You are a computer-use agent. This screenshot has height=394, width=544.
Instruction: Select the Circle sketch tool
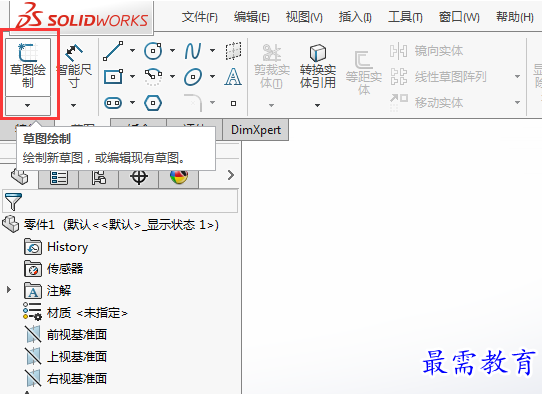click(x=153, y=51)
